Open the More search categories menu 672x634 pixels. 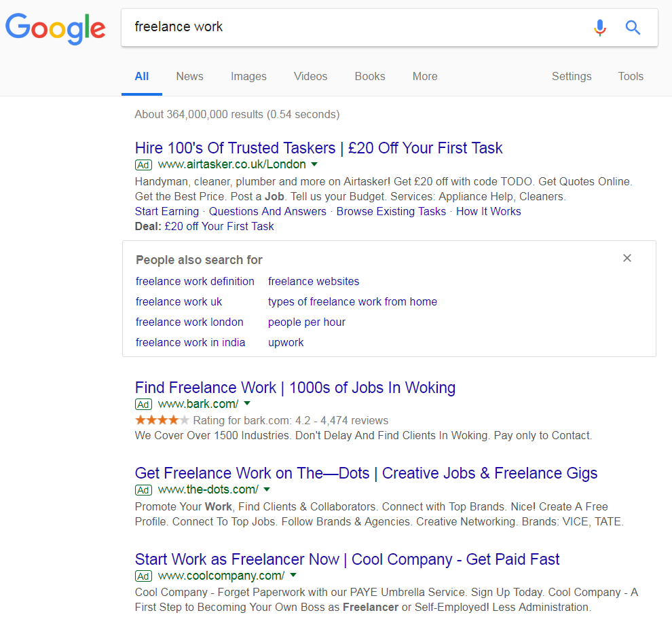(425, 76)
